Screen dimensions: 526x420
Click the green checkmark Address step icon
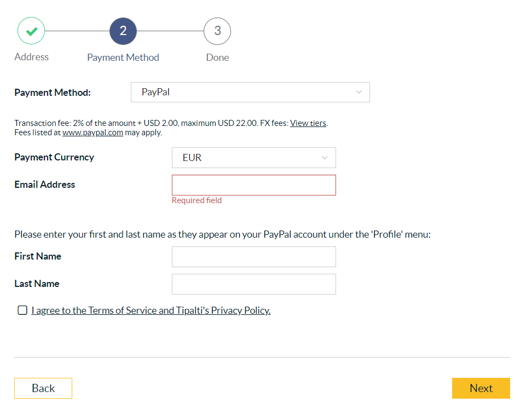pyautogui.click(x=31, y=31)
